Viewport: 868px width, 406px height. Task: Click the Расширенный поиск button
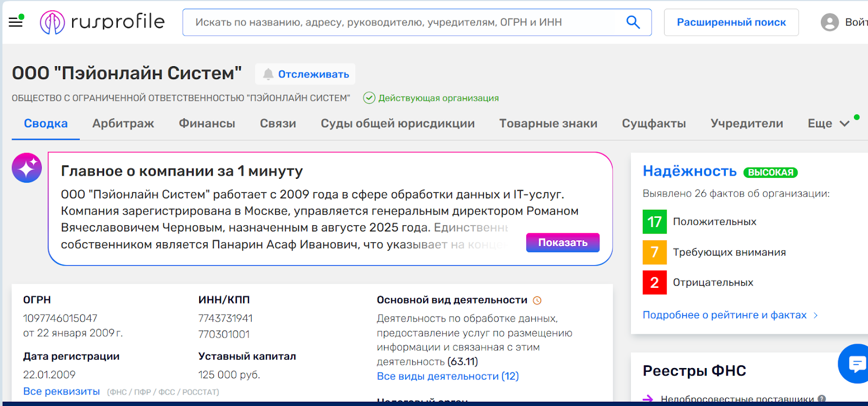[731, 22]
